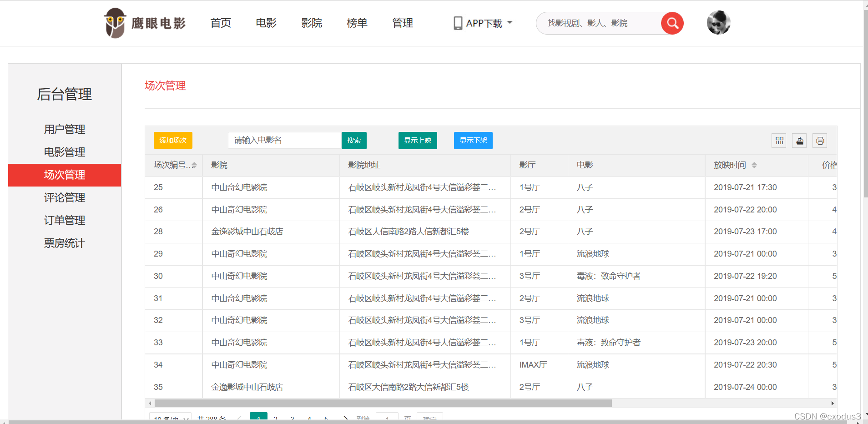The width and height of the screenshot is (868, 424).
Task: Sort by 场次编号 column arrows
Action: 194,165
